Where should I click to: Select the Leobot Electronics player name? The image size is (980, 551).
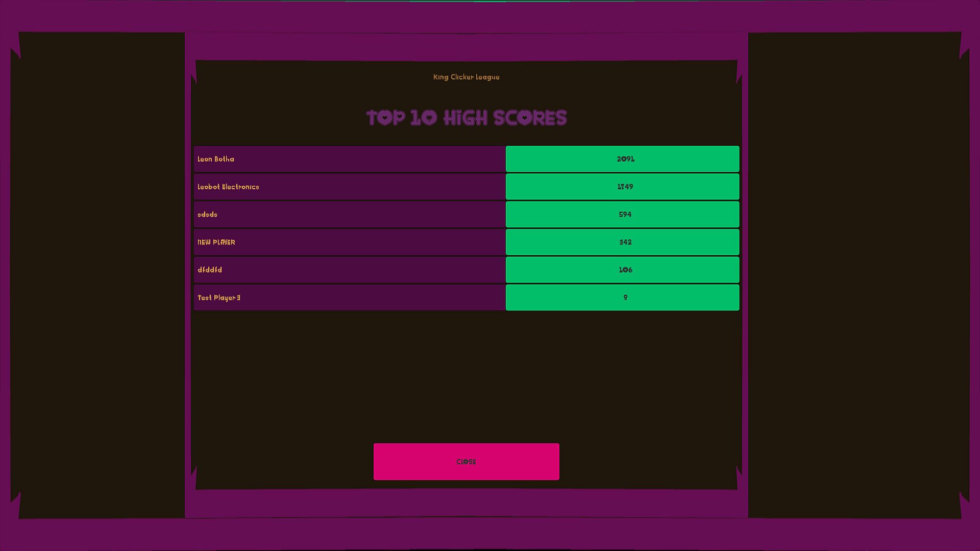point(228,187)
